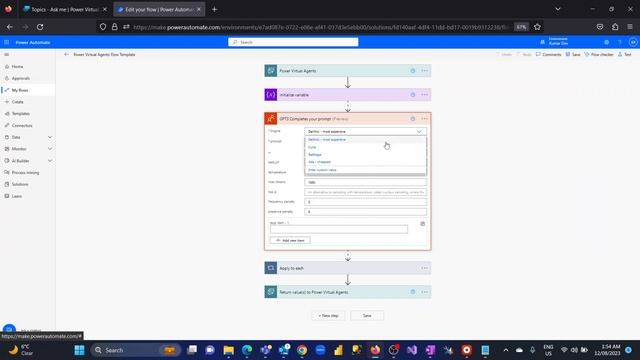The width and height of the screenshot is (640, 360).
Task: Choose Enter custom value option
Action: [x=365, y=170]
